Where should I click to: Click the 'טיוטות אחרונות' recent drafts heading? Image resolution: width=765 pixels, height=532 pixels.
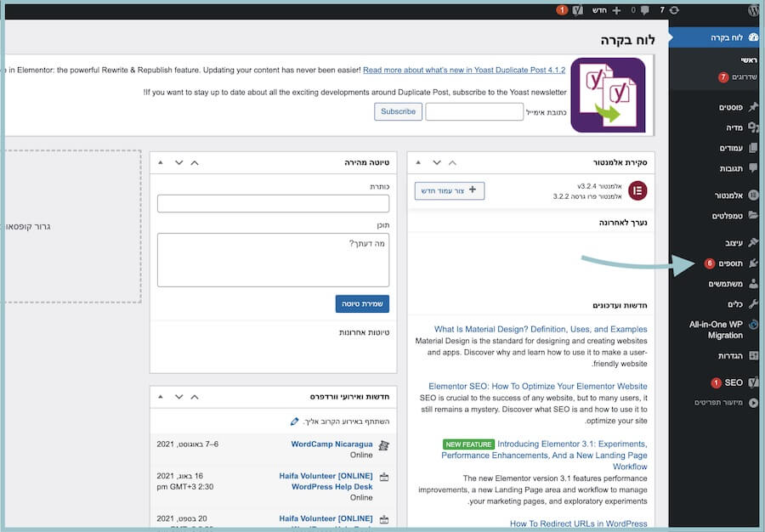coord(364,332)
